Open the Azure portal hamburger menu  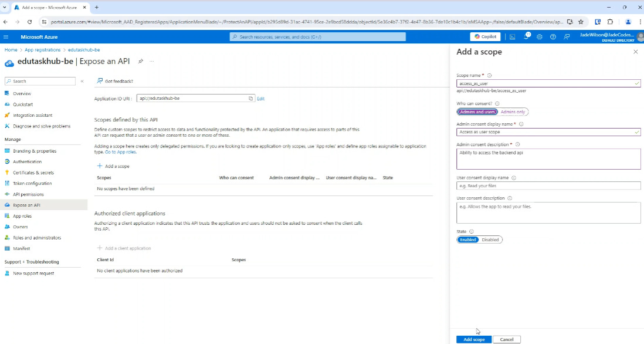click(6, 37)
